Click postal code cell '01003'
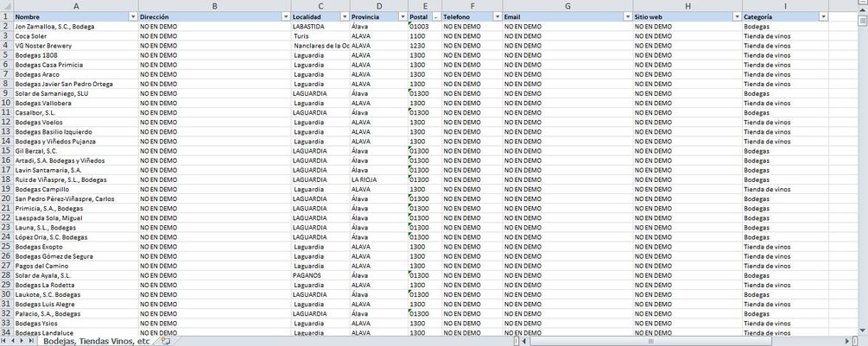The width and height of the screenshot is (868, 346). [425, 27]
